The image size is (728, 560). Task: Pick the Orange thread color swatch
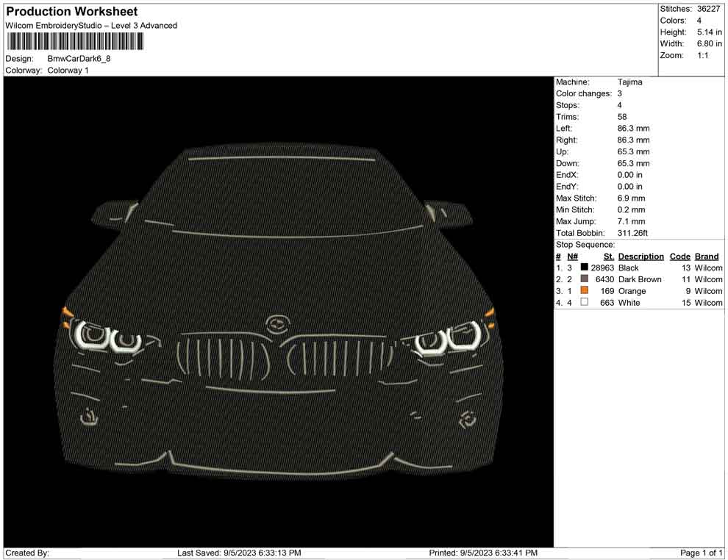click(x=585, y=291)
